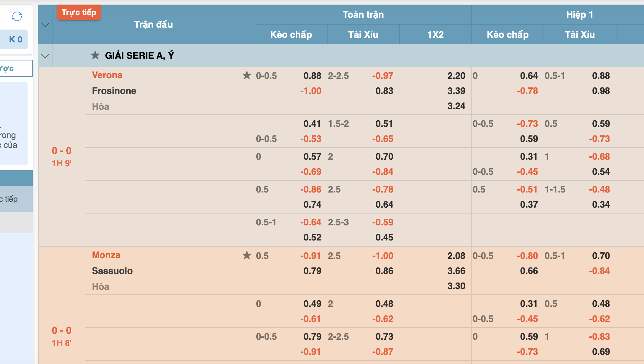
Task: Click the Sassuolo team name
Action: pyautogui.click(x=112, y=271)
